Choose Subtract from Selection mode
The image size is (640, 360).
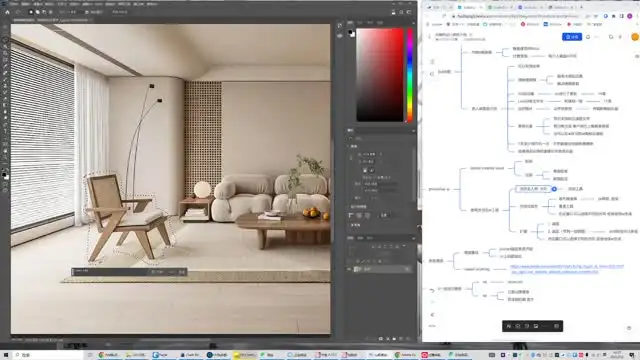[x=44, y=12]
